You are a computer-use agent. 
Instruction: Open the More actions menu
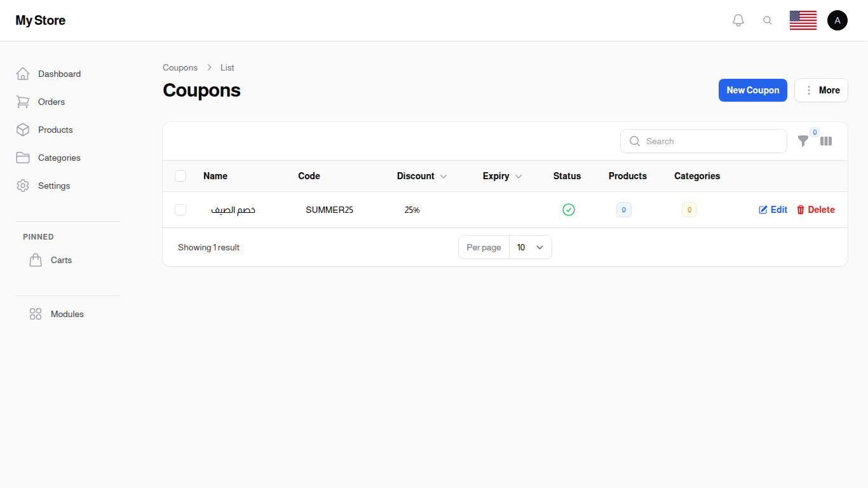[821, 90]
